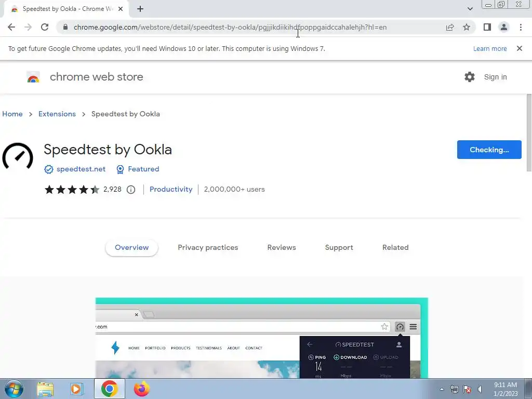This screenshot has width=532, height=399.
Task: Launch Windows Media Player from taskbar
Action: tap(77, 389)
